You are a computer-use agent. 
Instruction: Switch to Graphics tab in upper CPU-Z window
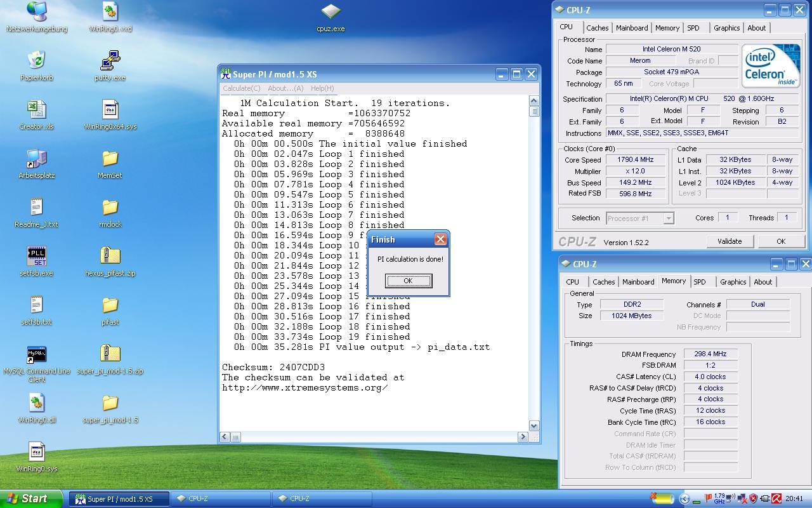pos(726,28)
